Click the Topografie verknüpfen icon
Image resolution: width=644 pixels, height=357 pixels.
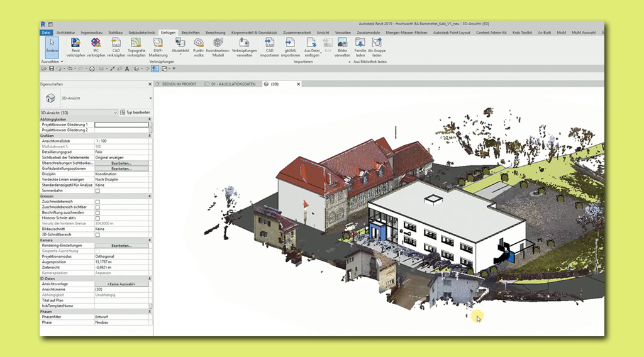click(136, 43)
